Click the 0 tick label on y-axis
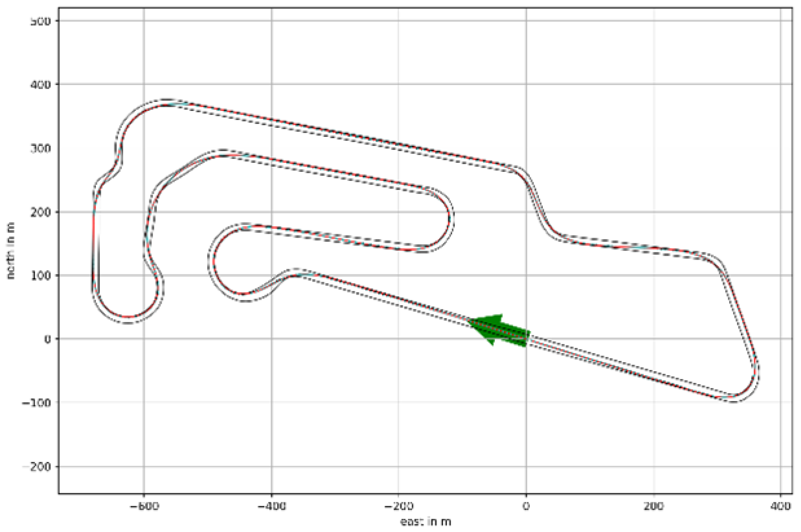 tap(47, 339)
